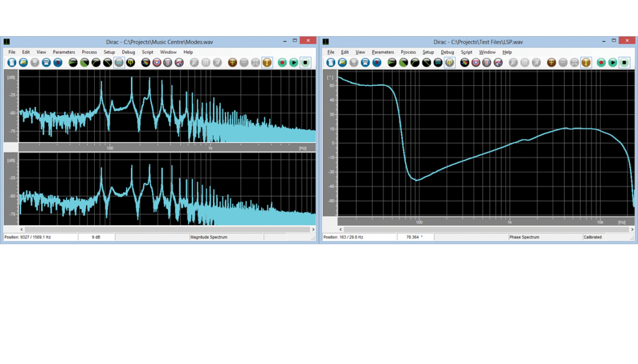The image size is (638, 364).
Task: Expand the View menu of Modes.wav
Action: 41,52
